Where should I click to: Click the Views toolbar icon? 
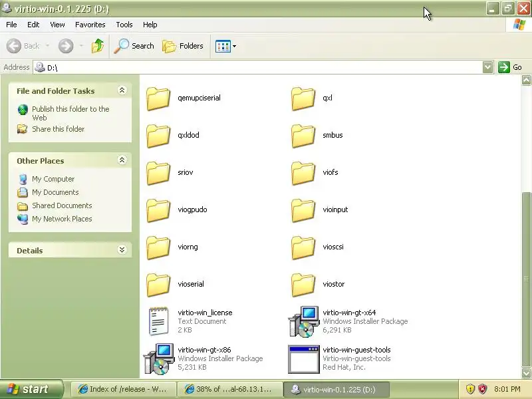pos(223,46)
